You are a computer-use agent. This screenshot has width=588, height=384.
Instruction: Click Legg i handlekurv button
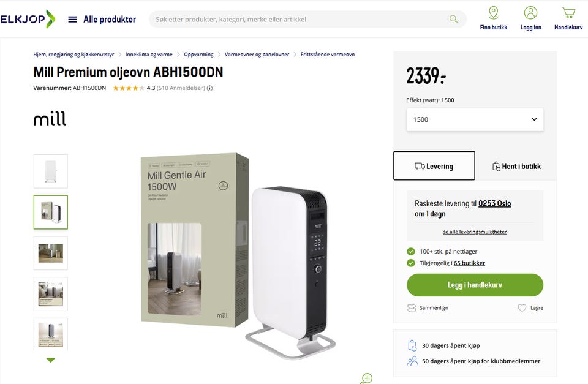475,285
